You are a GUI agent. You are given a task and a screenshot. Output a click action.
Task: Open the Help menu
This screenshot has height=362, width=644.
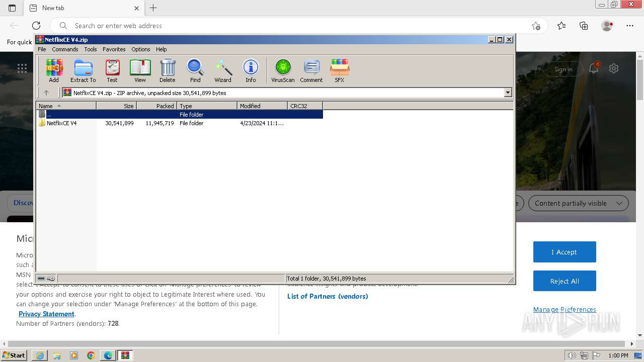coord(161,49)
